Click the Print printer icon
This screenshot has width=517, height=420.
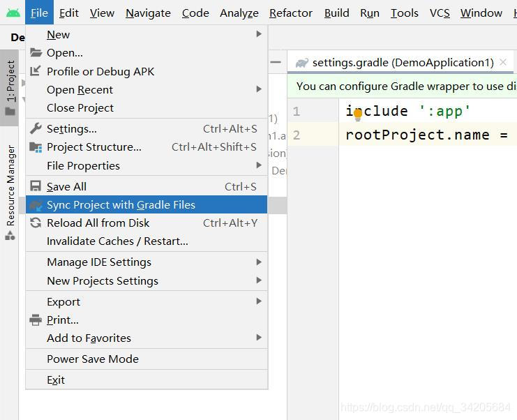pos(36,320)
